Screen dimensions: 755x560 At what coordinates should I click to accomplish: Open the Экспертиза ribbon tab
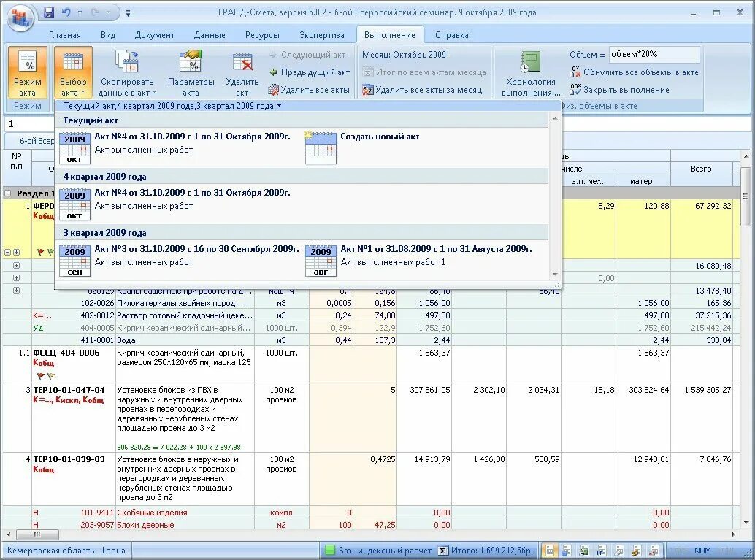point(322,35)
